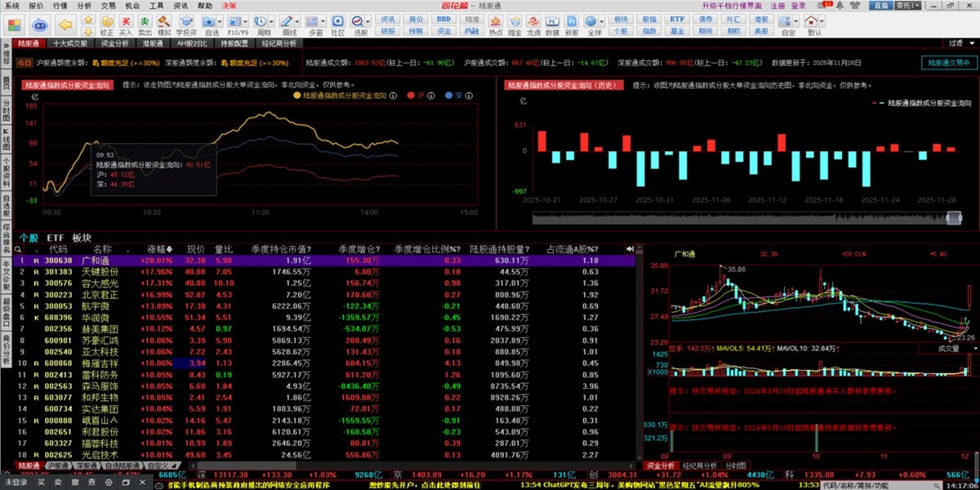Click the AI robot assistant icon
Screen dimensions: 980x490
click(41, 24)
